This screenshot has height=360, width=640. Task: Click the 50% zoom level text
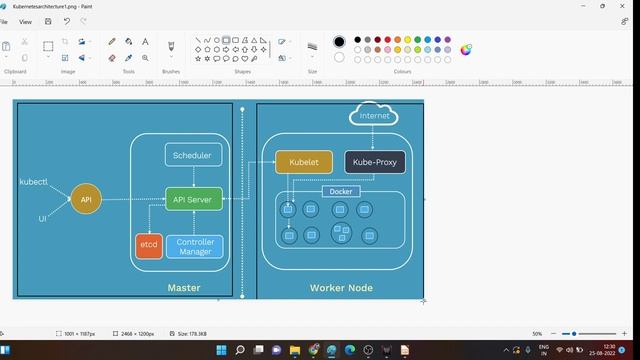pos(537,333)
